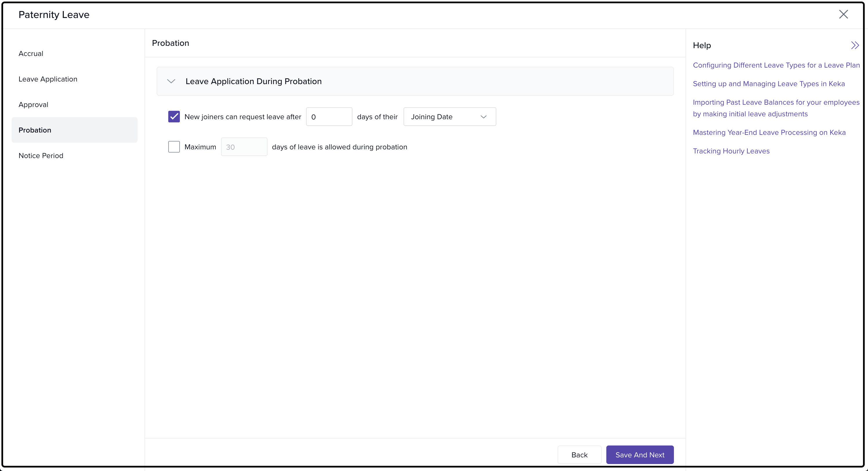
Task: Open the Leave Application tab
Action: point(48,79)
